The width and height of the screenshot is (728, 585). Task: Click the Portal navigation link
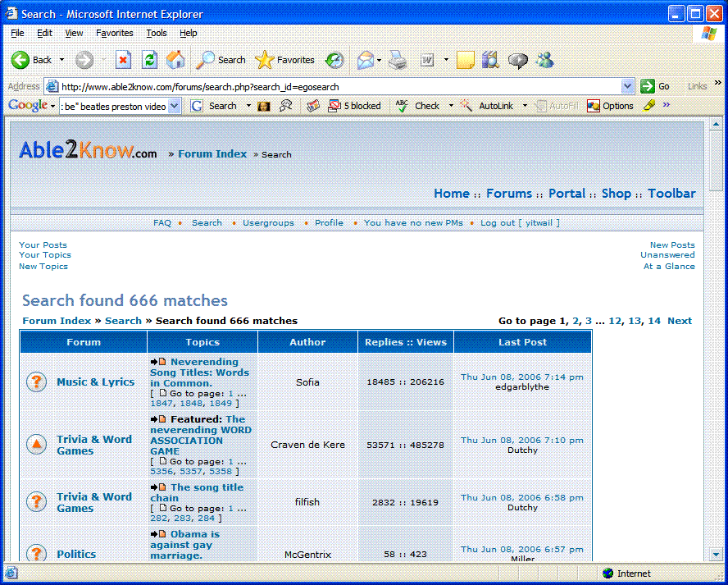click(566, 194)
